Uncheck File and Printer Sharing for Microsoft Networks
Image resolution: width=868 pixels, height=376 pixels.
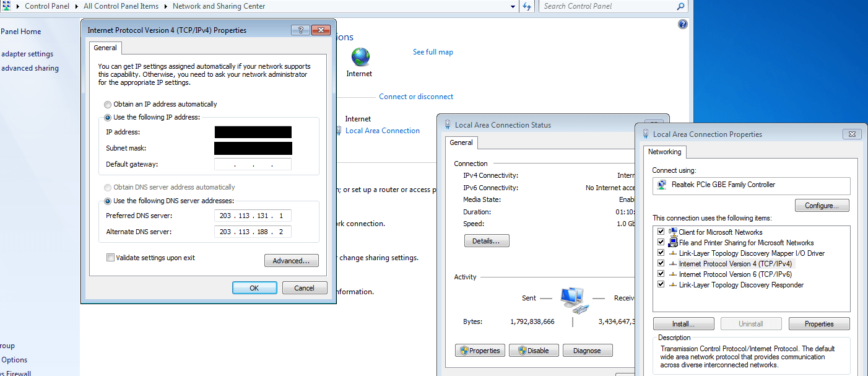click(x=661, y=242)
